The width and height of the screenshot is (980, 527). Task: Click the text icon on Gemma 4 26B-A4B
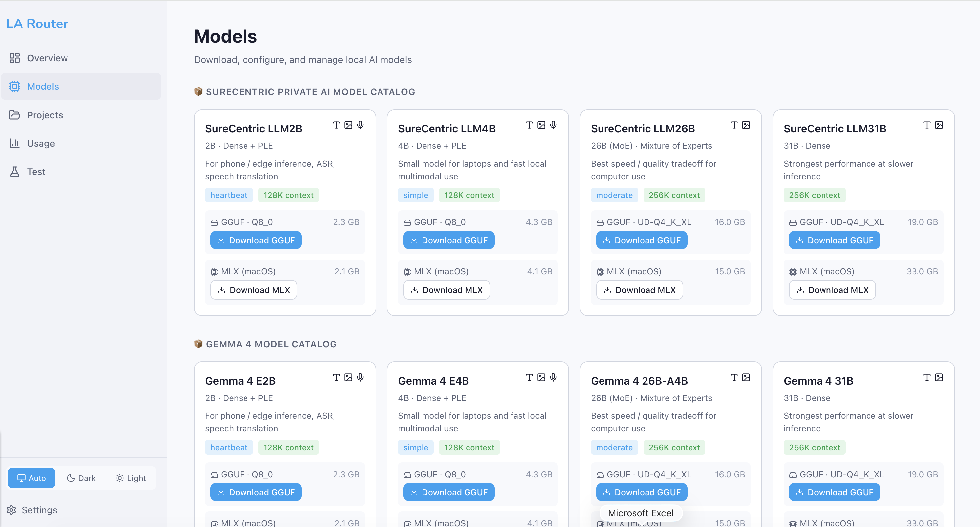(734, 377)
